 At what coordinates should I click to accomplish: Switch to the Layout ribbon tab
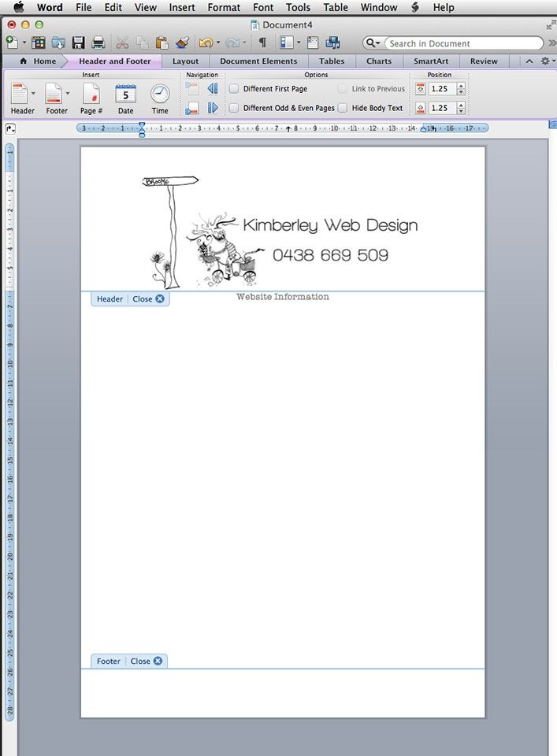point(185,61)
